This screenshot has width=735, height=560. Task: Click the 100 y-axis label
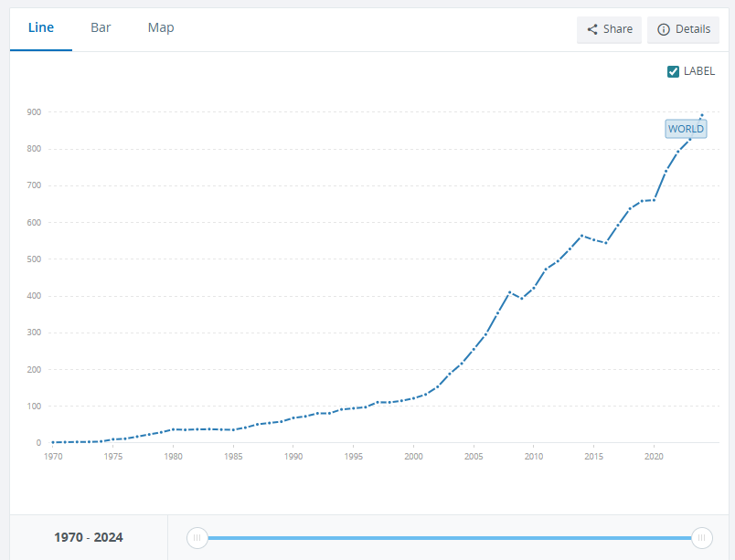pos(34,406)
